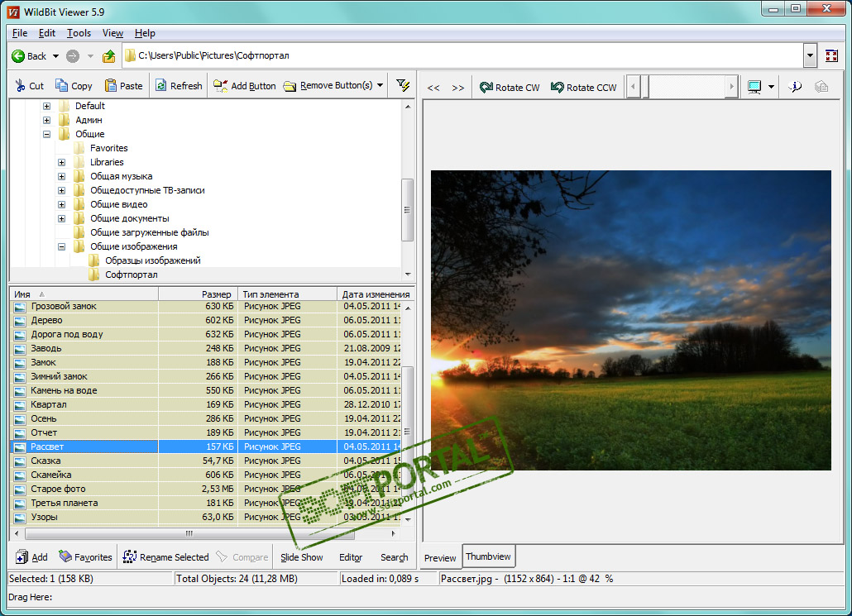Select the file Камень на воде

[x=64, y=390]
